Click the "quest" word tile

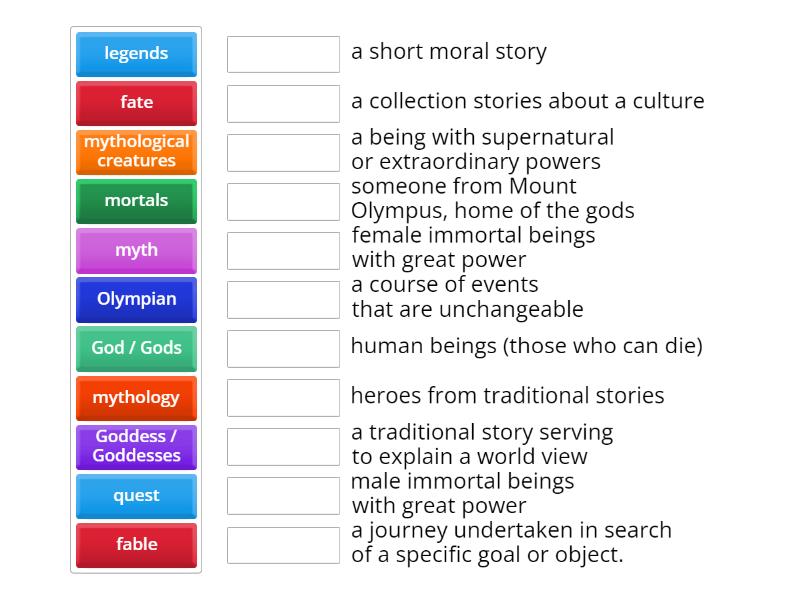tap(136, 495)
